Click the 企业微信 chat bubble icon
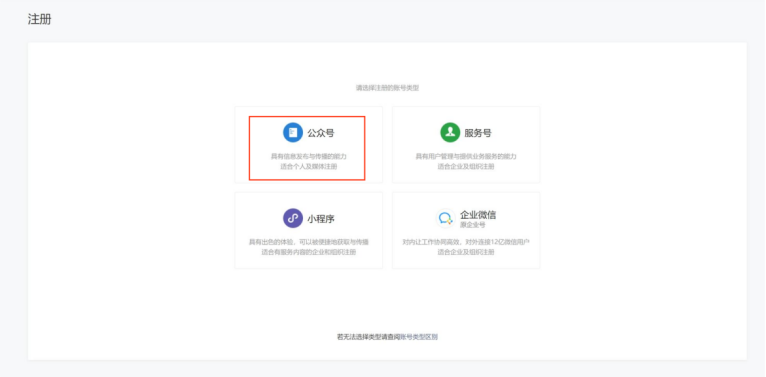 pos(446,218)
